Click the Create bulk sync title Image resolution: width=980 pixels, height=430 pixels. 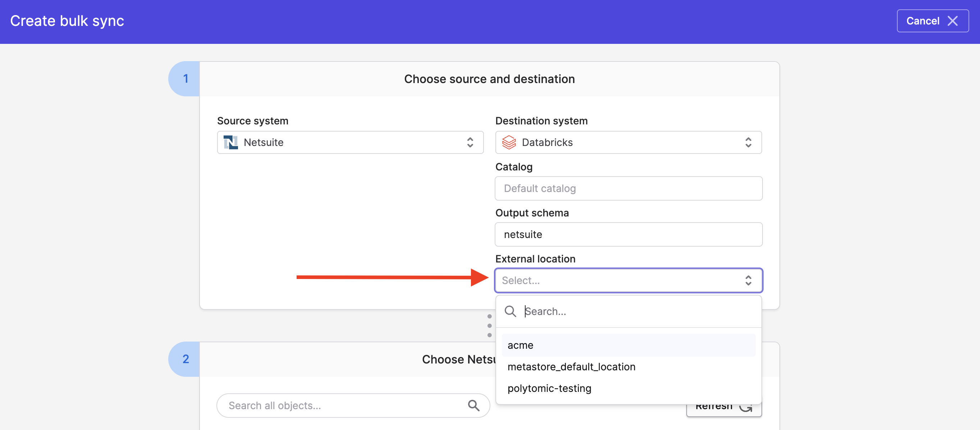pos(67,21)
